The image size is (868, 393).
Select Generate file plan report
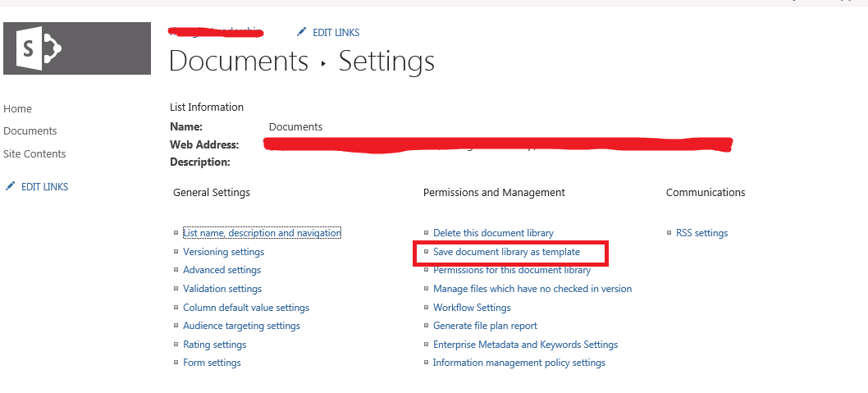tap(485, 326)
